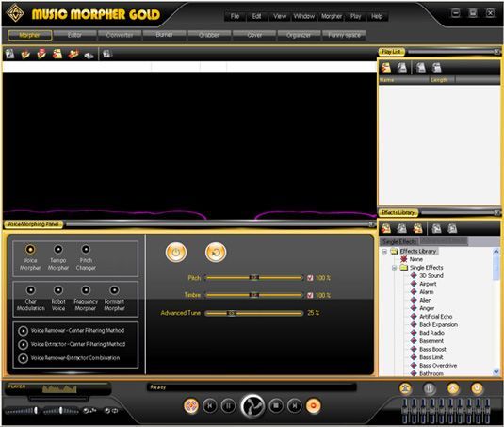The image size is (504, 427).
Task: Toggle the Timbre checkbox
Action: click(310, 295)
